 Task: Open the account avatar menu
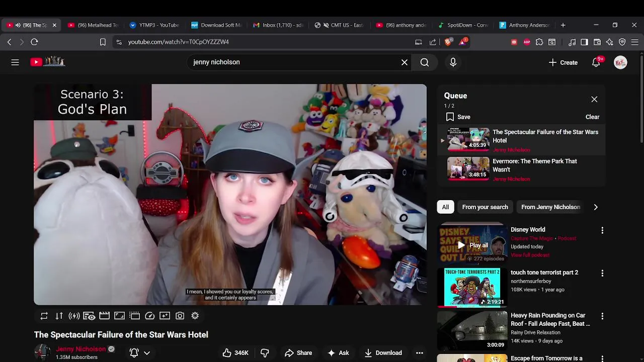coord(620,62)
